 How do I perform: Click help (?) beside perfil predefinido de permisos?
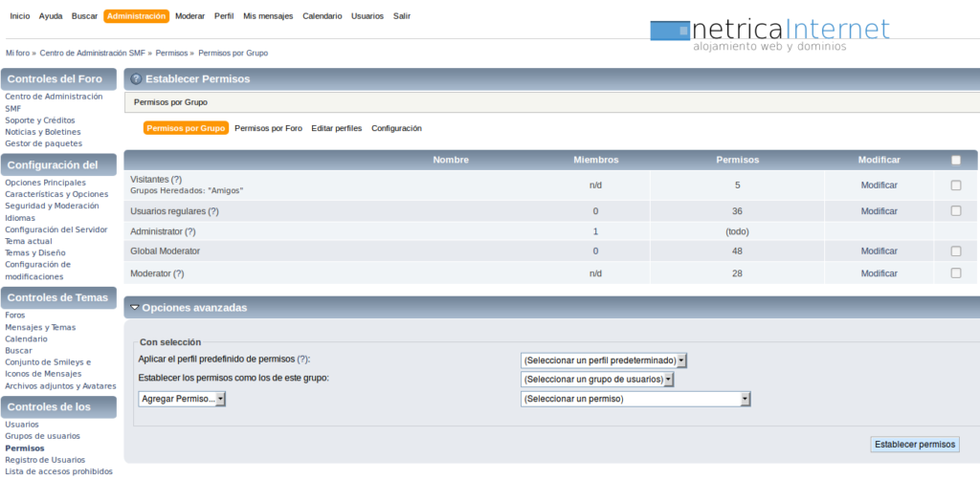click(x=303, y=359)
